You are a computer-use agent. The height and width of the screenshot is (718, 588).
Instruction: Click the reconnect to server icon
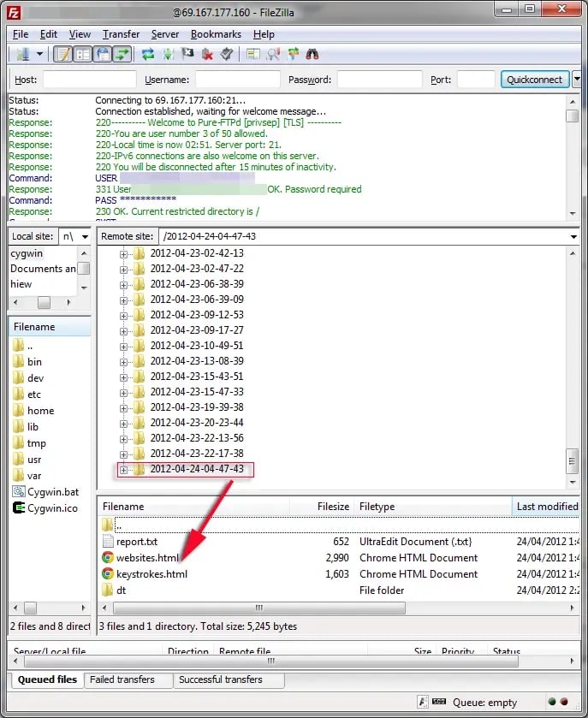[x=226, y=54]
